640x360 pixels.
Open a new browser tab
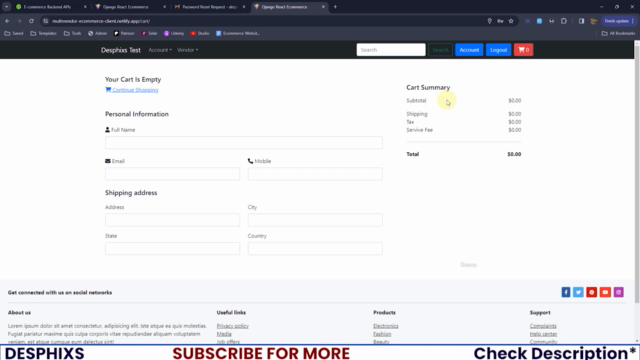[x=335, y=7]
